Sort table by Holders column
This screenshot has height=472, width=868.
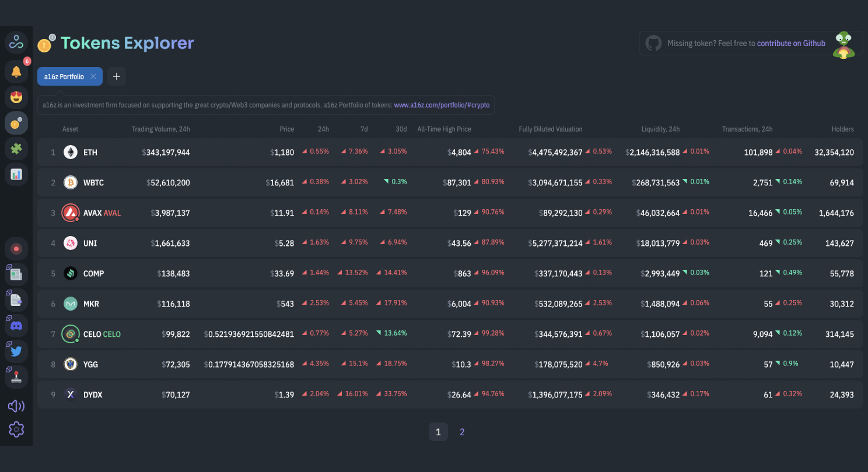[842, 129]
